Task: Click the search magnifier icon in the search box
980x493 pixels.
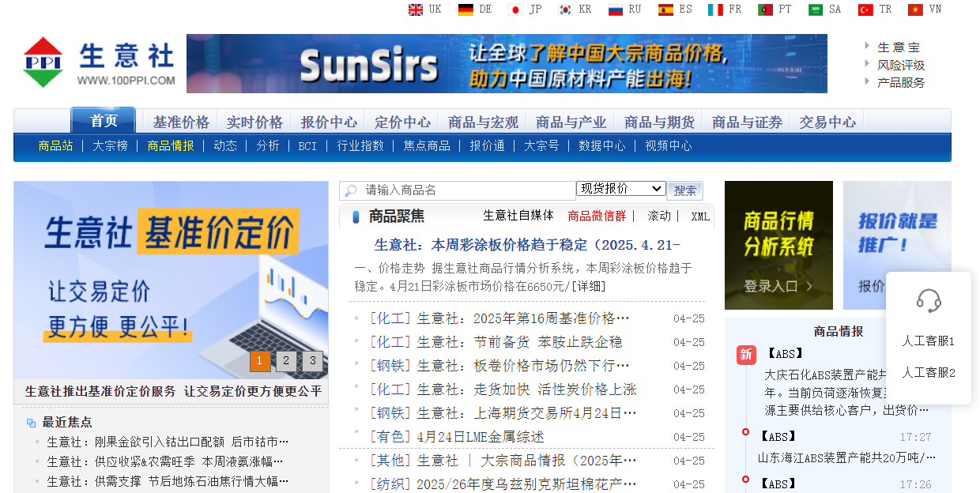Action: pos(350,190)
